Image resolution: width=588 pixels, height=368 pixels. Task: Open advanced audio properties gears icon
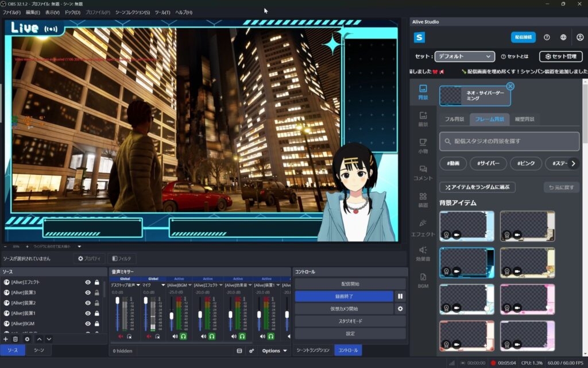point(252,351)
